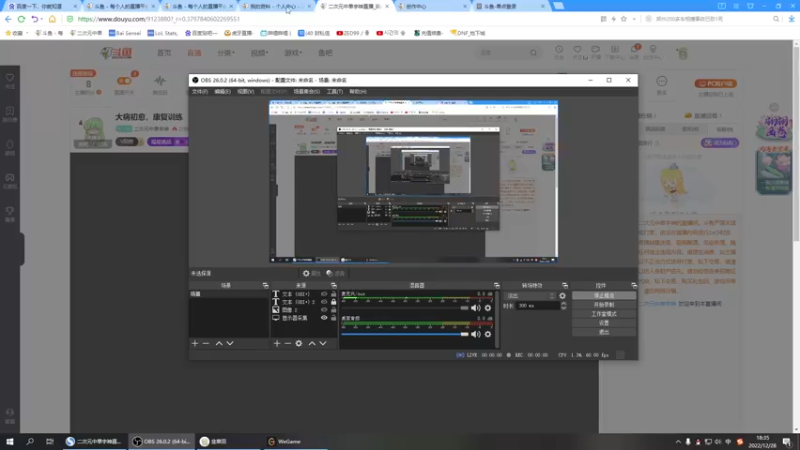Adjust the 麦克风/Aux volume slider
800x450 pixels.
(406, 308)
